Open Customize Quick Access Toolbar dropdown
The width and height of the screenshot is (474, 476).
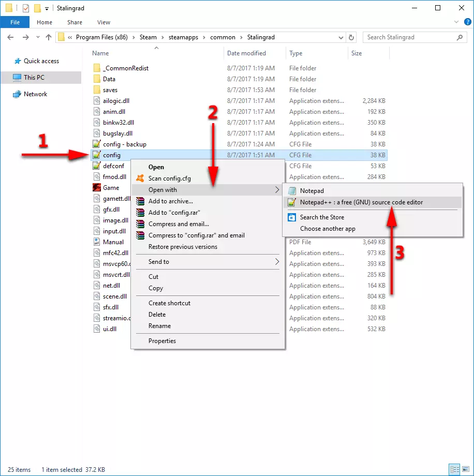pos(47,8)
